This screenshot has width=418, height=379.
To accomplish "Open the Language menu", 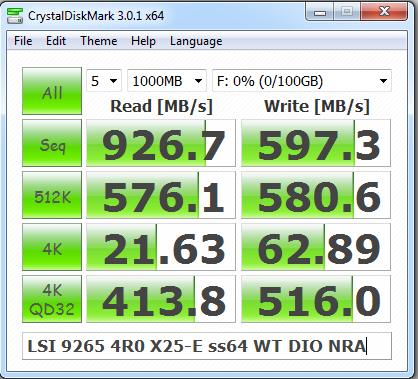I will pos(196,41).
